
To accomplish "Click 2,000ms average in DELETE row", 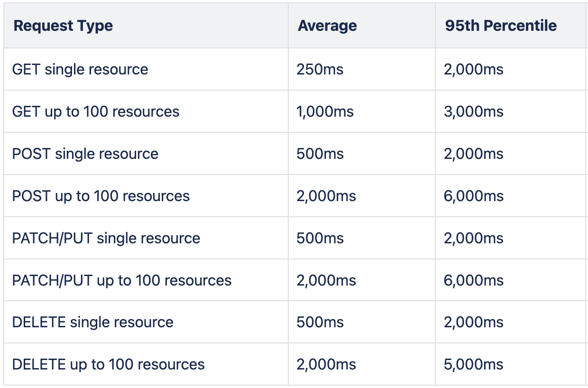I will pyautogui.click(x=326, y=364).
